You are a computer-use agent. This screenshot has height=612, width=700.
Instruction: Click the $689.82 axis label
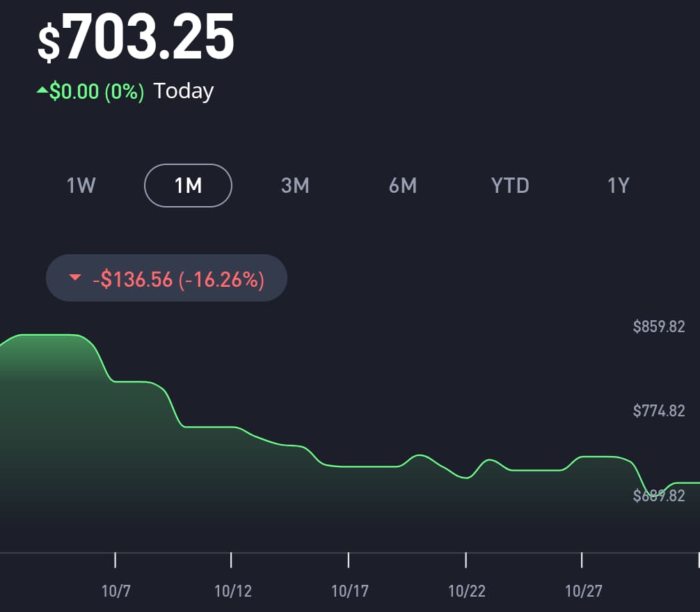point(659,496)
